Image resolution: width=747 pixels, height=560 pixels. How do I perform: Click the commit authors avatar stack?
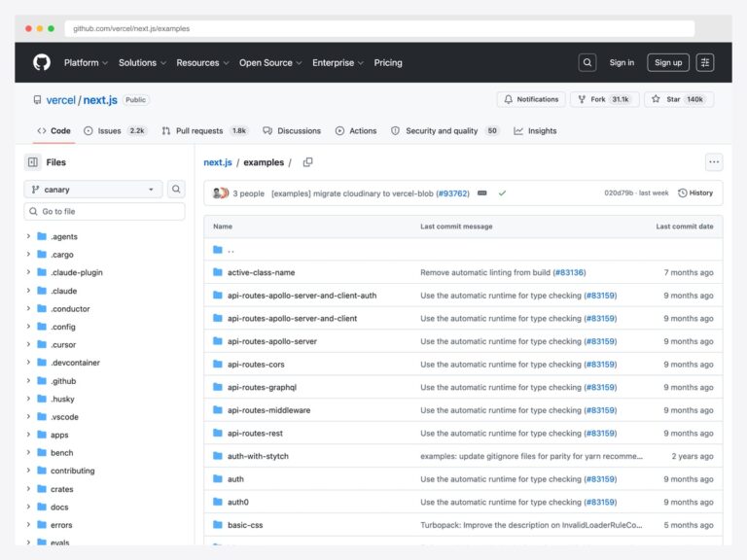coord(221,192)
